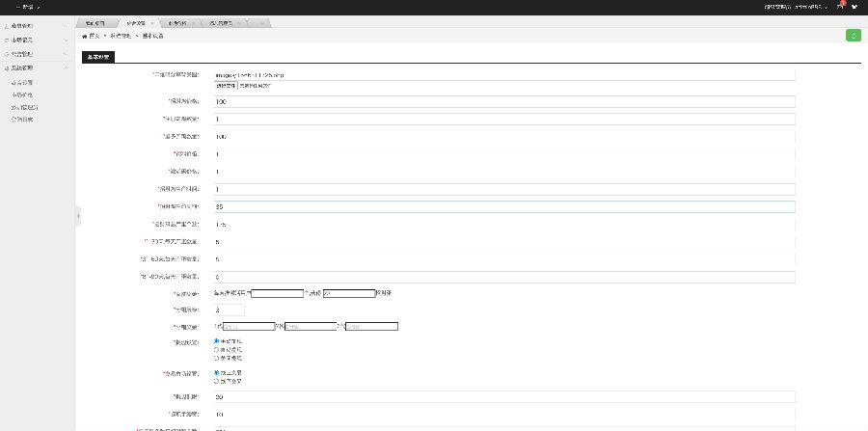Select second radio option in two-option group
The width and height of the screenshot is (868, 431).
click(x=216, y=380)
